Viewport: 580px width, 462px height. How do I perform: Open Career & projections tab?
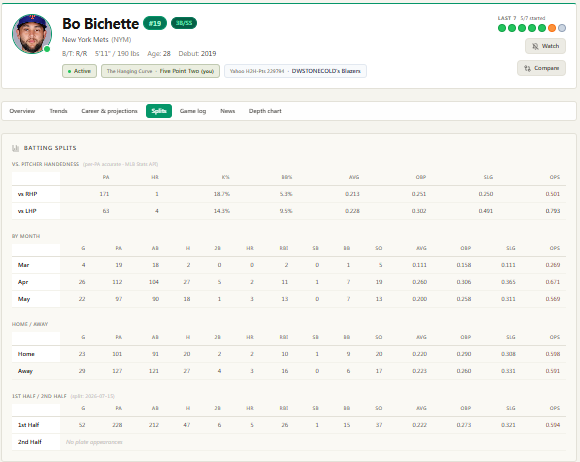[x=109, y=111]
